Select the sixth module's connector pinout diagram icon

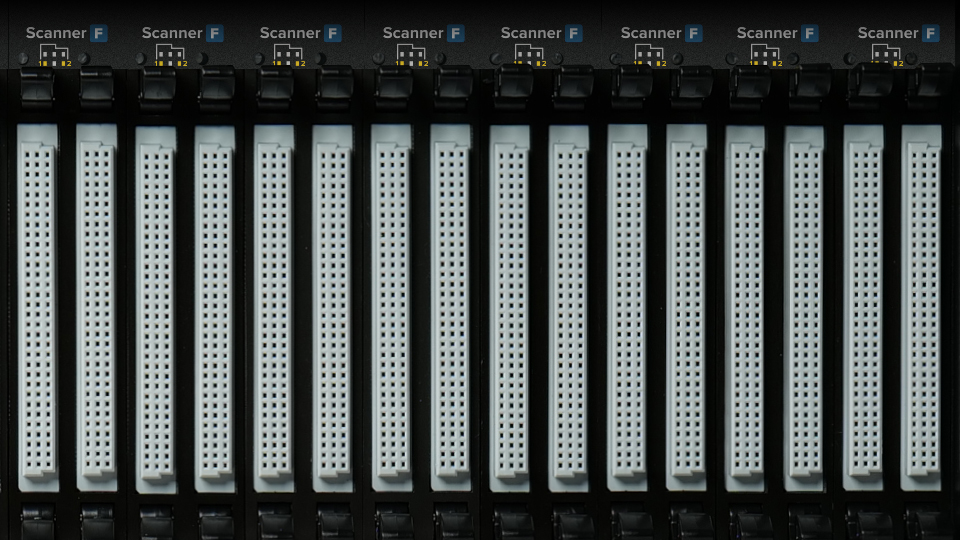[649, 56]
